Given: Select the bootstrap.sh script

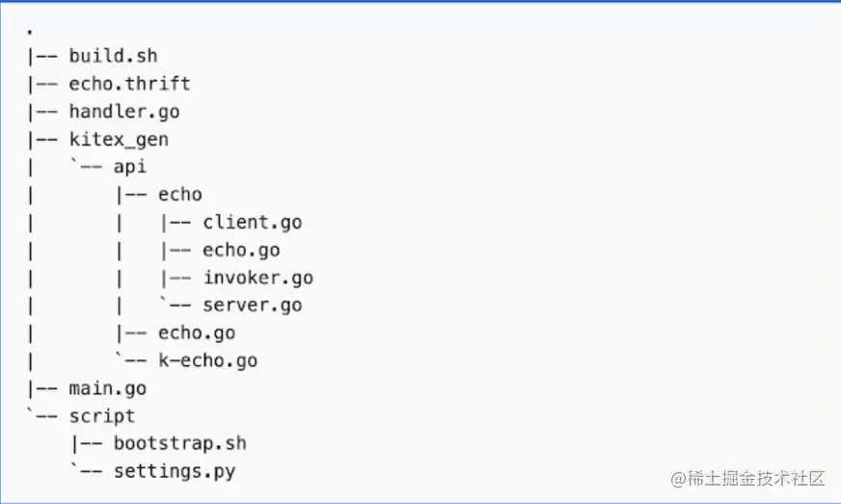Looking at the screenshot, I should (179, 444).
